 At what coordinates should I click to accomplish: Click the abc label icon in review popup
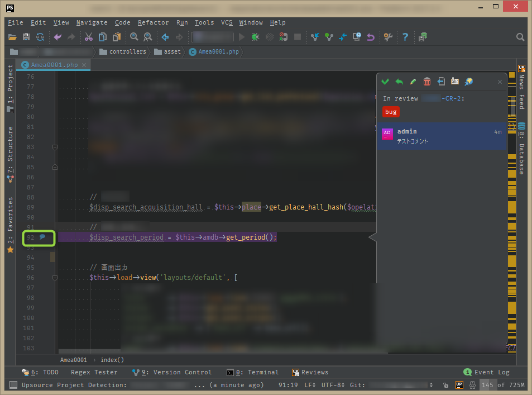coord(454,82)
